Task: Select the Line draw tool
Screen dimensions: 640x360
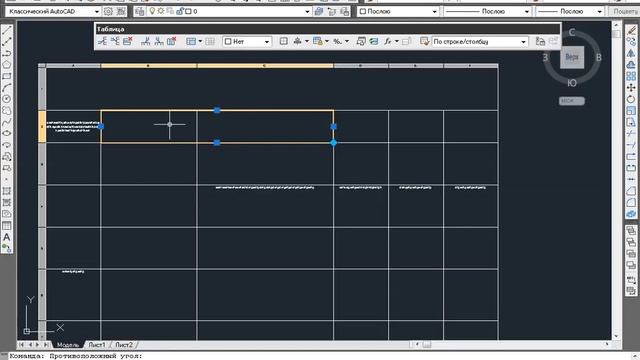Action: pos(7,30)
